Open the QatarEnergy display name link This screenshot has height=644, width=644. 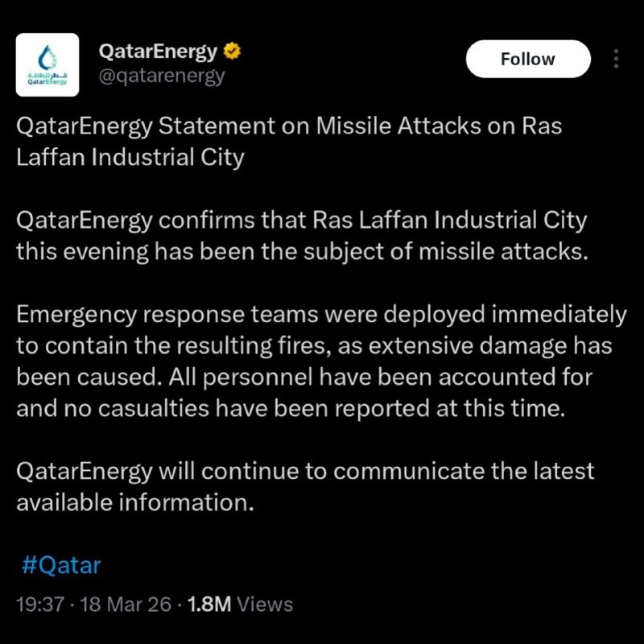158,52
